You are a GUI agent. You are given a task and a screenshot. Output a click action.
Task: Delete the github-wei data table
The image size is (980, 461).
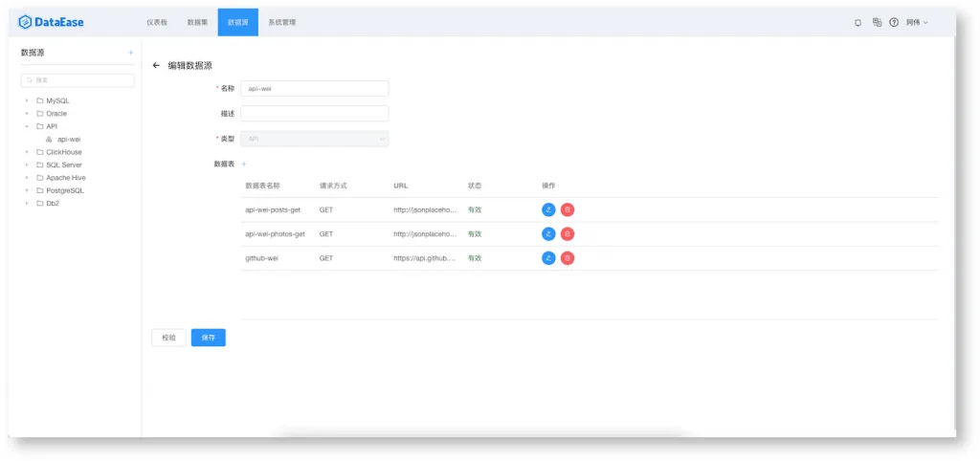[568, 258]
